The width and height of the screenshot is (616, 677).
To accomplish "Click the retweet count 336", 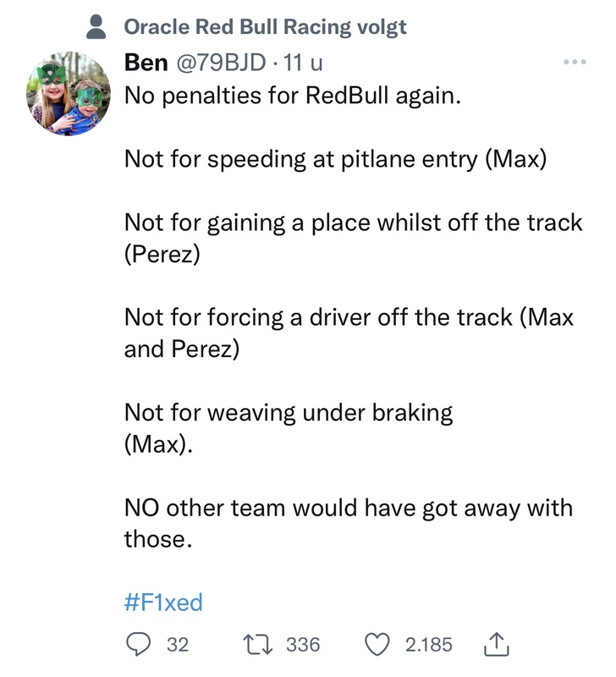I will click(304, 645).
